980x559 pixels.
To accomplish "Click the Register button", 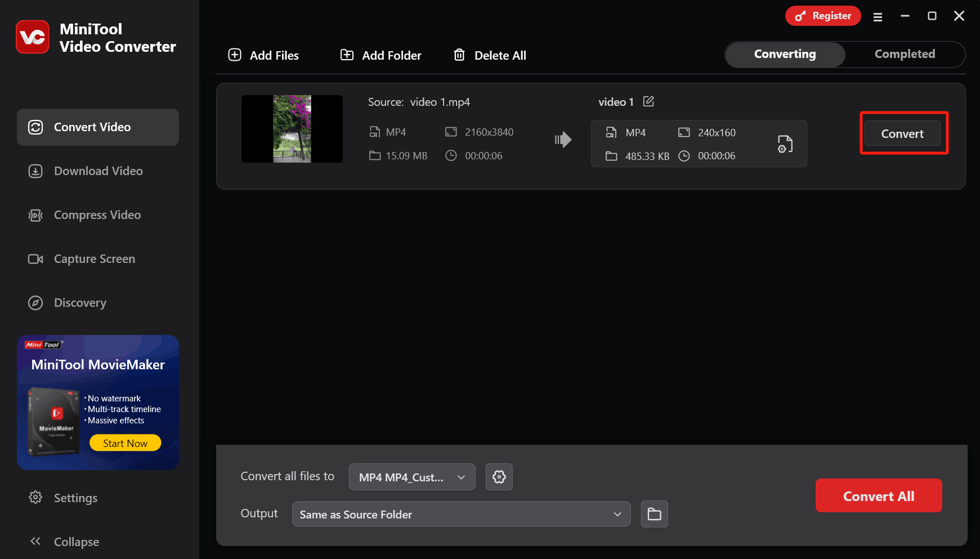I will (823, 16).
